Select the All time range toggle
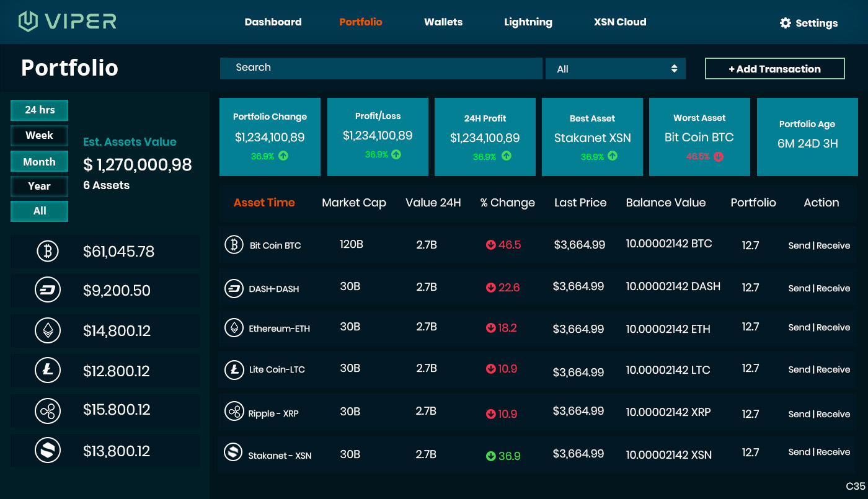The image size is (868, 499). click(x=39, y=211)
